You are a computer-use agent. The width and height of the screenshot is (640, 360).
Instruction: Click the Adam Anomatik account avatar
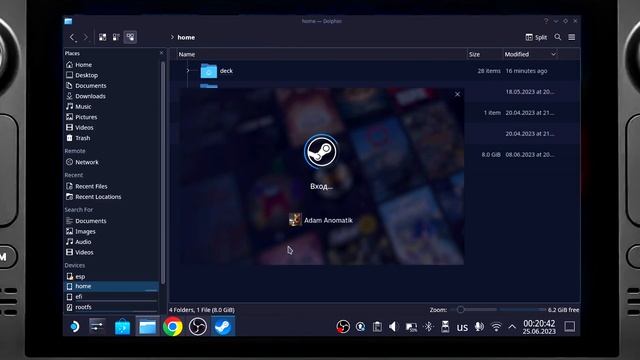tap(295, 220)
